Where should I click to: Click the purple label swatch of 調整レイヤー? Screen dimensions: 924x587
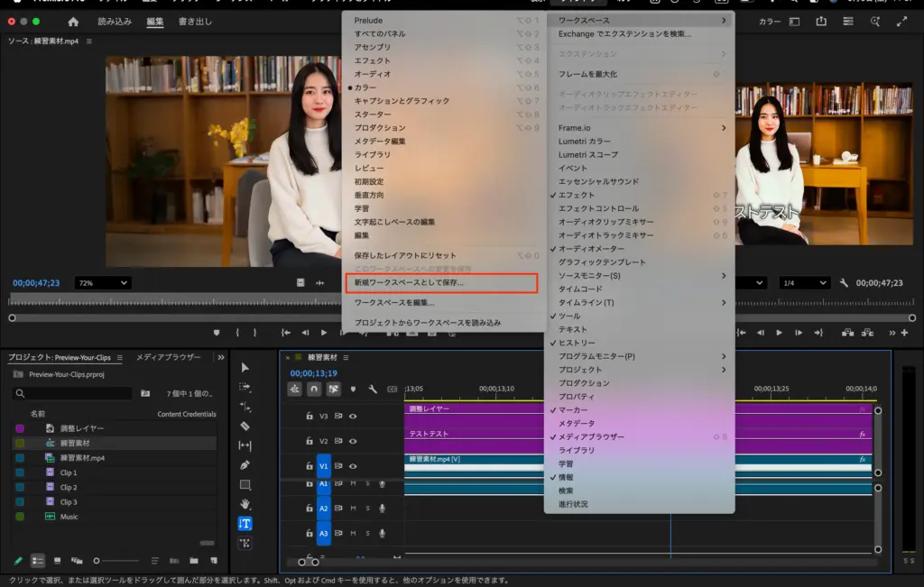pos(20,428)
